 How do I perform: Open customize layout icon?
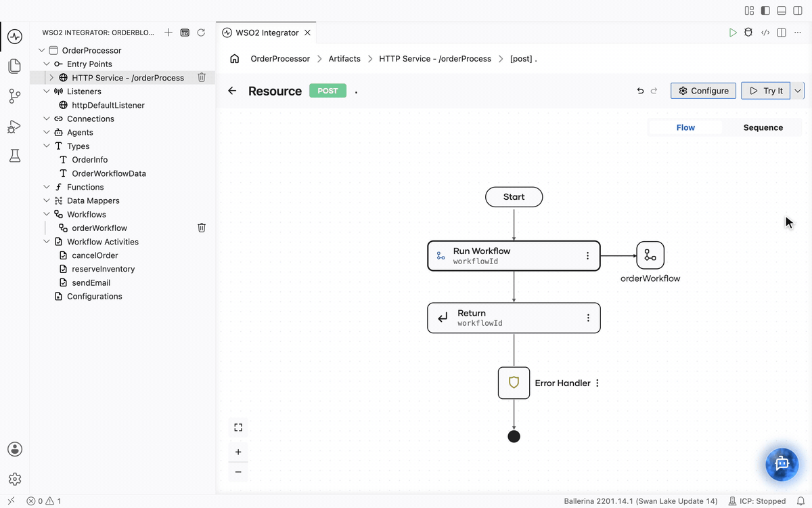[749, 11]
